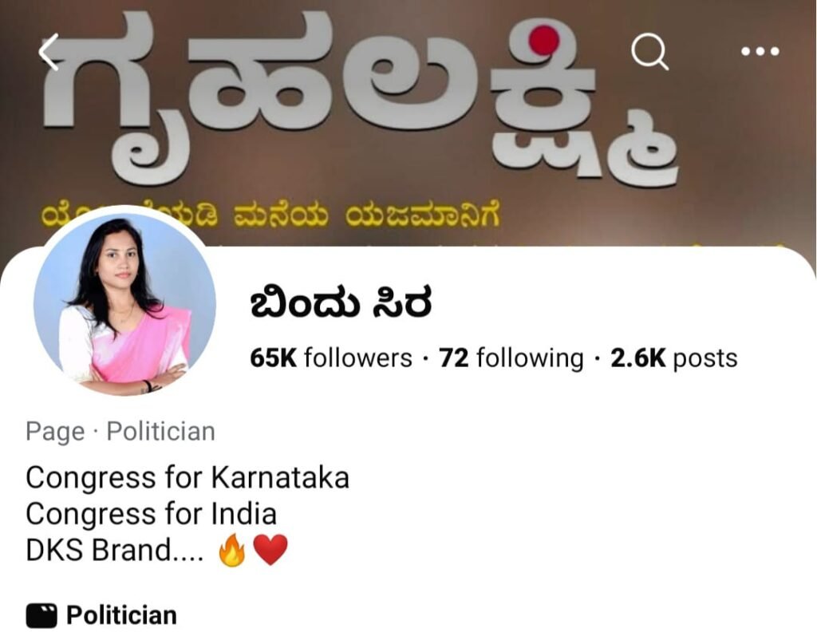Tap the red dot on cover title
817x644 pixels.
543,40
